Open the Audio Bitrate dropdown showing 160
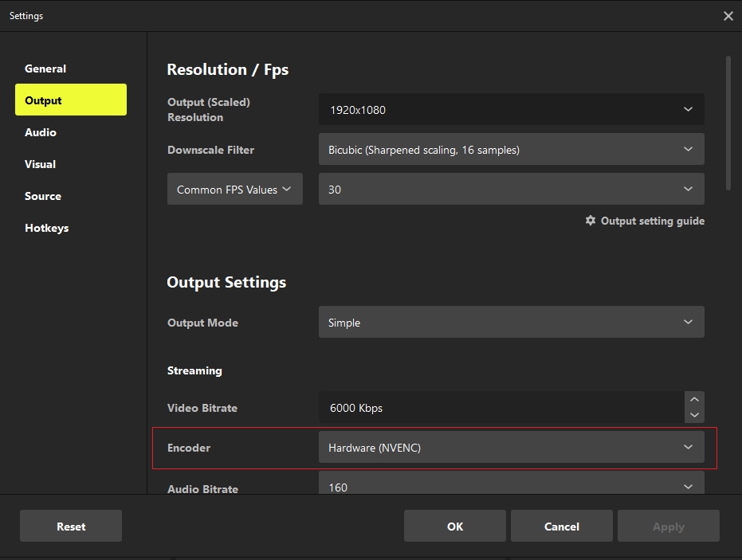The height and width of the screenshot is (560, 742). pyautogui.click(x=511, y=483)
